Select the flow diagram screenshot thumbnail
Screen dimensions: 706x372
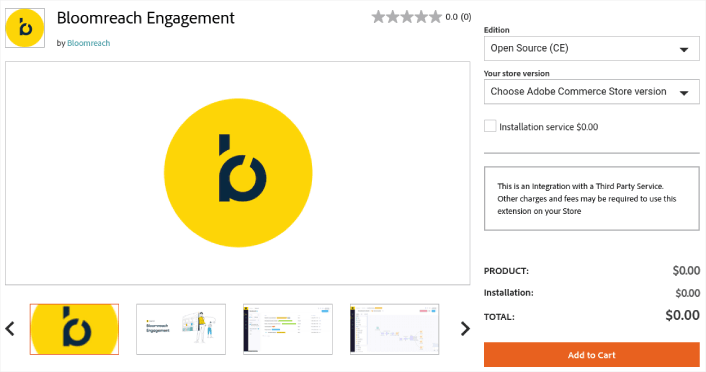[x=394, y=329]
